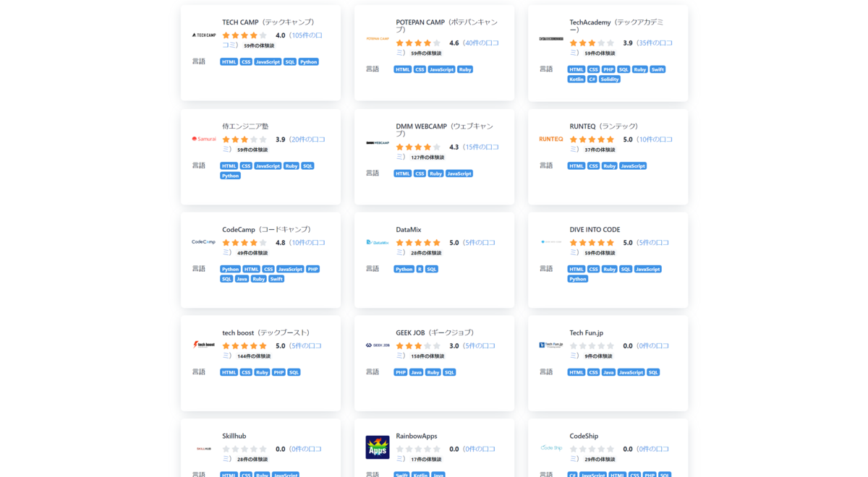Click TECH CAMP's four-star rating

tap(244, 35)
